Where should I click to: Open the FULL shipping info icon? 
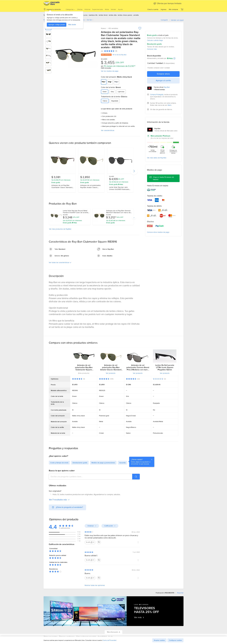[x=174, y=58]
